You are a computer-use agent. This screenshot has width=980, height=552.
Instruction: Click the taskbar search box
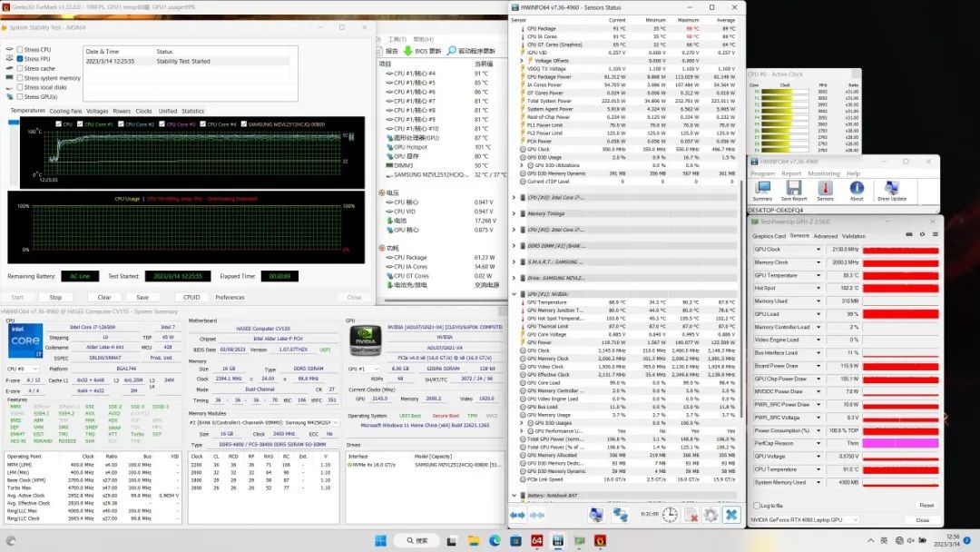(x=416, y=541)
